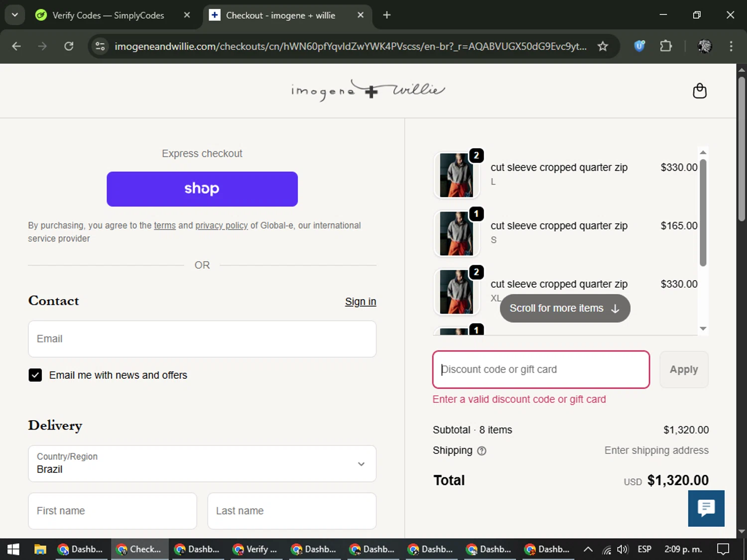Open the live chat widget icon
Image resolution: width=747 pixels, height=560 pixels.
(x=706, y=508)
